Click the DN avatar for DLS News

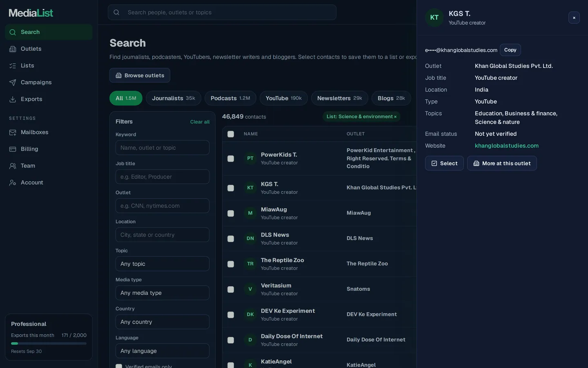(x=250, y=238)
